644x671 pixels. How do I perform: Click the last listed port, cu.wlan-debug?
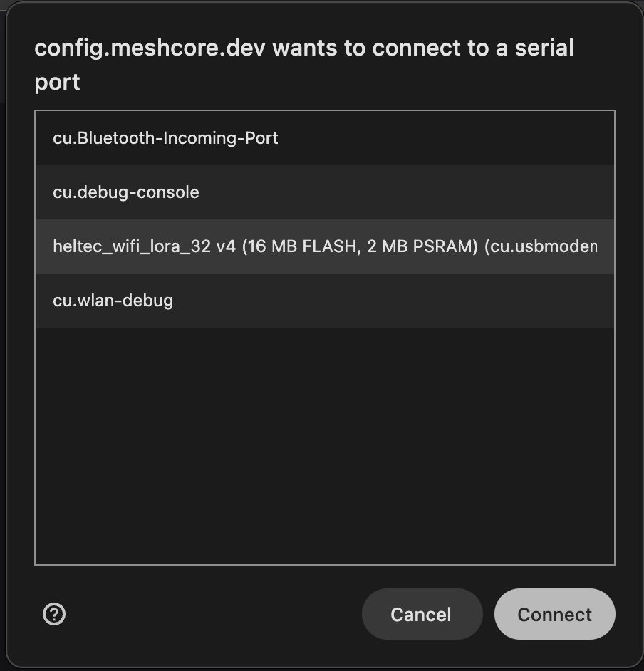pos(113,301)
